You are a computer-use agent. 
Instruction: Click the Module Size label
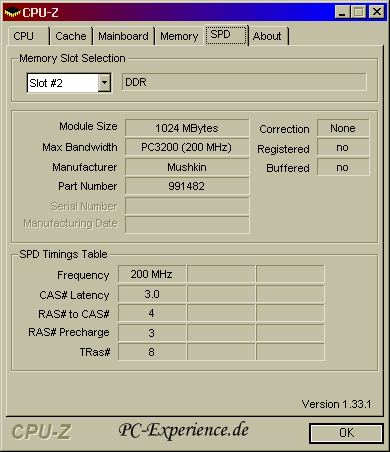tap(88, 126)
